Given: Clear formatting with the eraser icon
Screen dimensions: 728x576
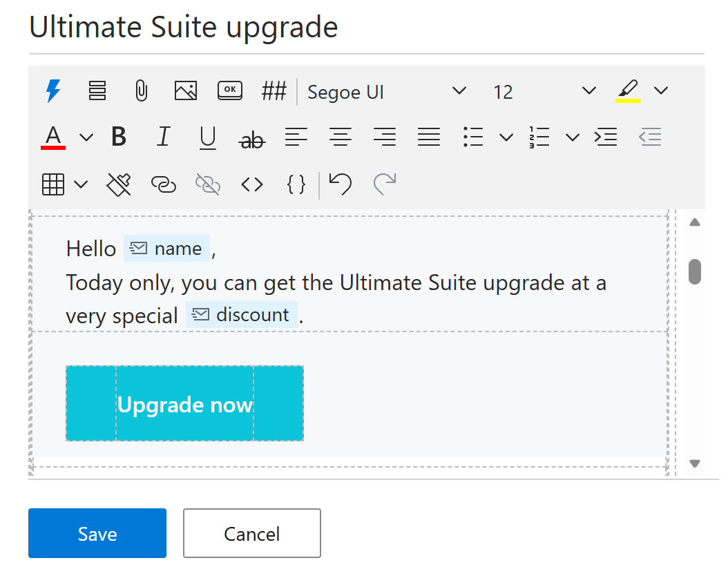Looking at the screenshot, I should [118, 184].
